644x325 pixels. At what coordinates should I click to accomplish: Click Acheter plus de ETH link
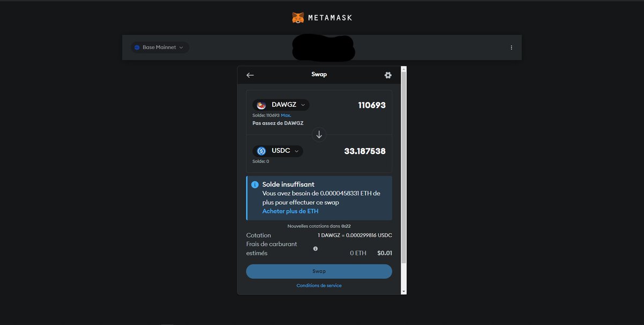290,211
